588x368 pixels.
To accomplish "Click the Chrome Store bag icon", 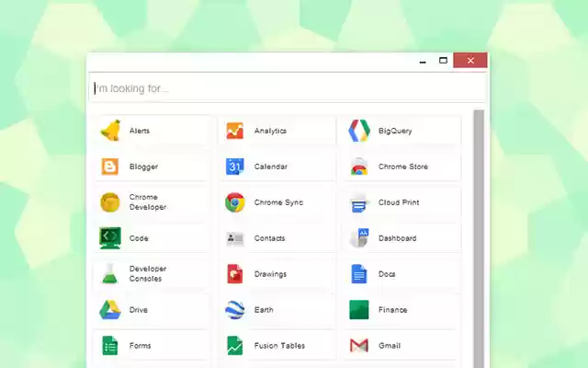I will (x=359, y=167).
